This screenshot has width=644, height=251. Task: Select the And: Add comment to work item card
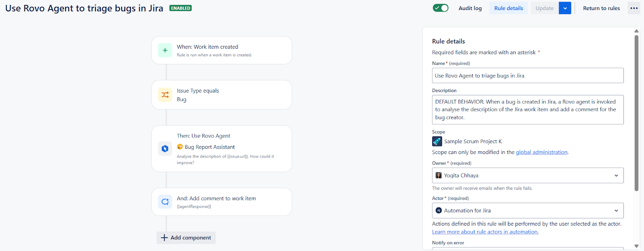pos(222,202)
